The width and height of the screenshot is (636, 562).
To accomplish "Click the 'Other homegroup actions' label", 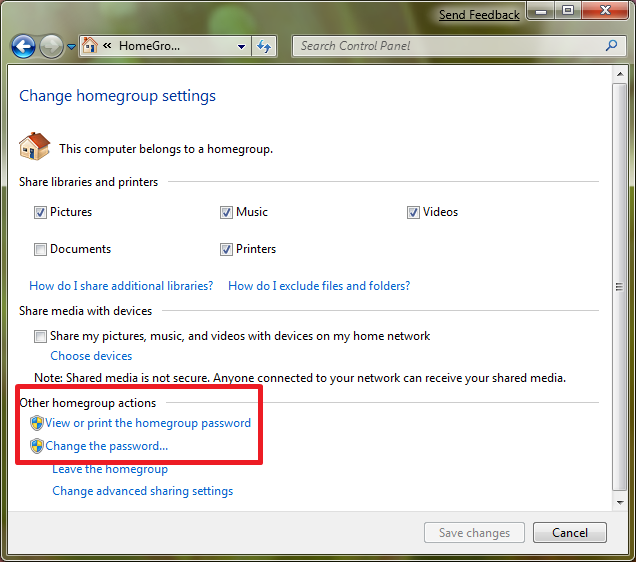I will pyautogui.click(x=88, y=403).
